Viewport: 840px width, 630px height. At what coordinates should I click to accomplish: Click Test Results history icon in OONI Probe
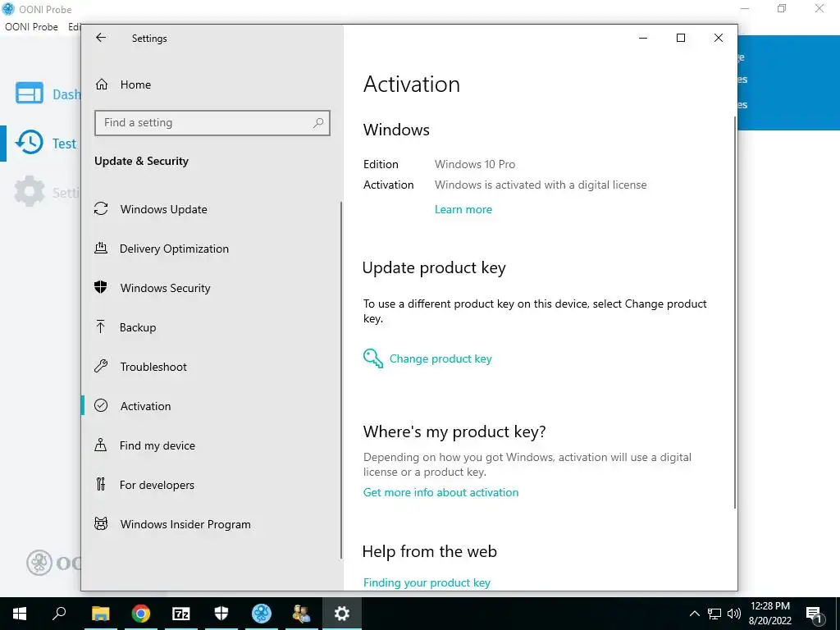point(29,143)
